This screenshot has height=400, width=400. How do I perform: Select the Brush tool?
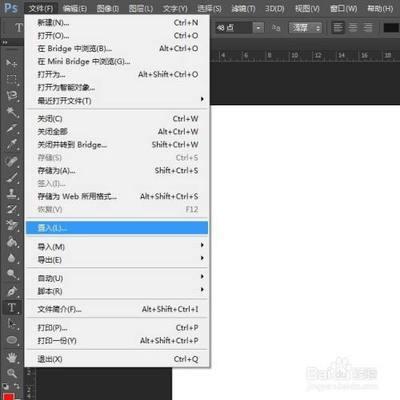coord(12,177)
